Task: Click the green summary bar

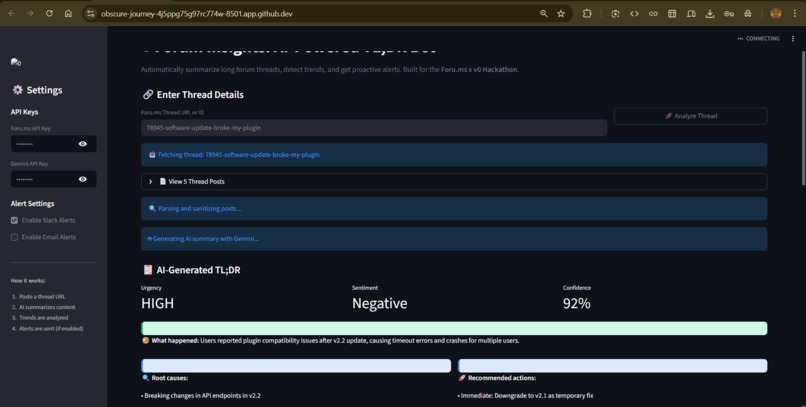Action: [x=454, y=328]
